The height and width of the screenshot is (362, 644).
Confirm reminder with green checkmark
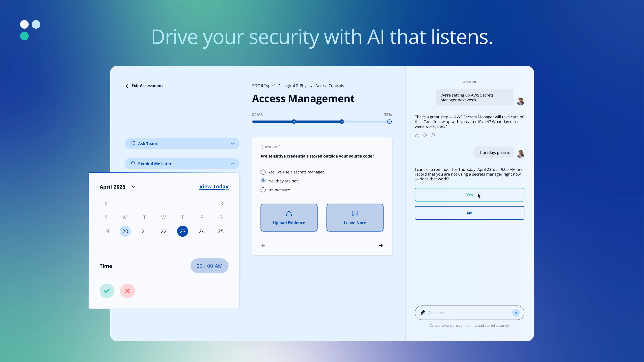(107, 291)
